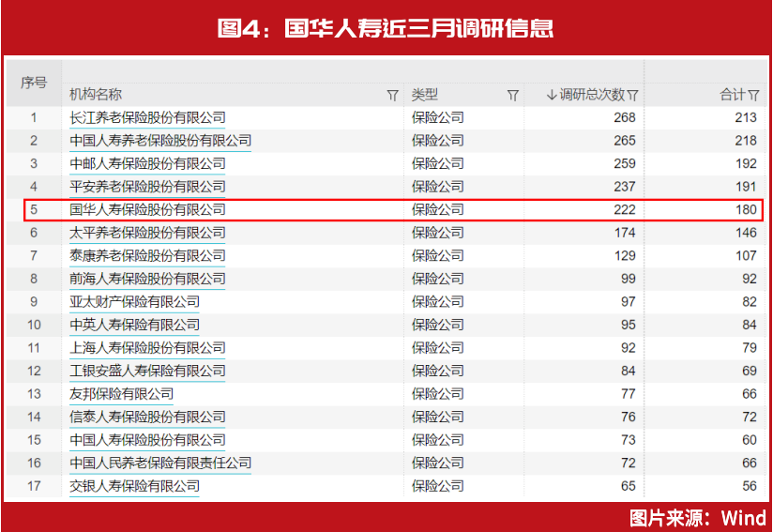773x532 pixels.
Task: Open 上海人寿保险股份有限公司 link
Action: click(147, 348)
